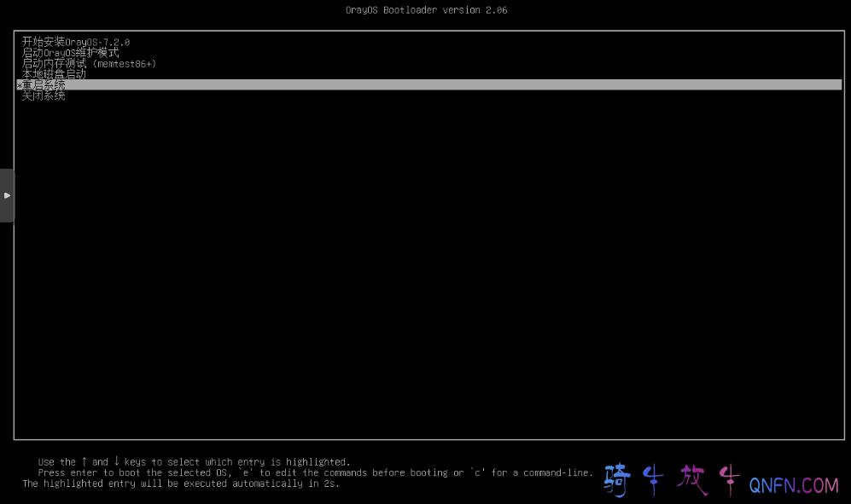Image resolution: width=851 pixels, height=504 pixels.
Task: Choose 启动内存测试 (memtest86+) entry
Action: [x=89, y=63]
